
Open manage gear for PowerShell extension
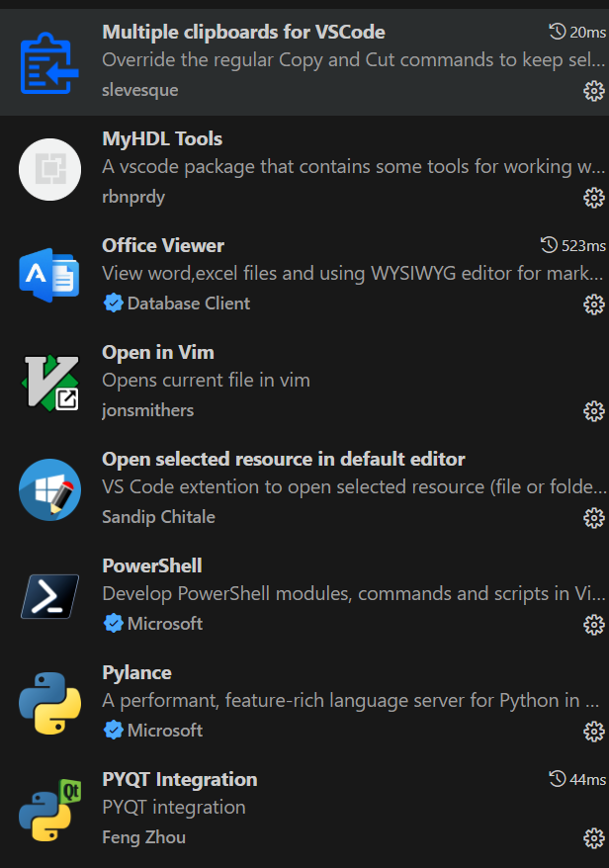coord(594,625)
